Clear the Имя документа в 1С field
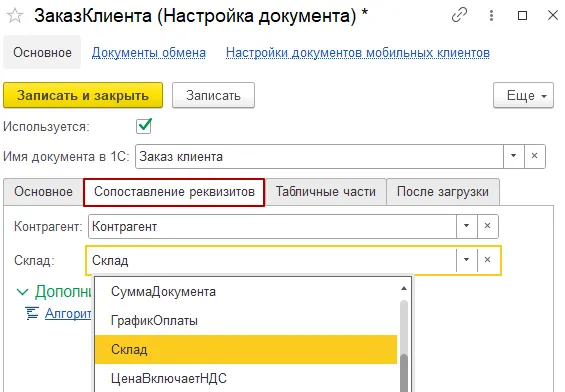The image size is (565, 392). pos(535,156)
